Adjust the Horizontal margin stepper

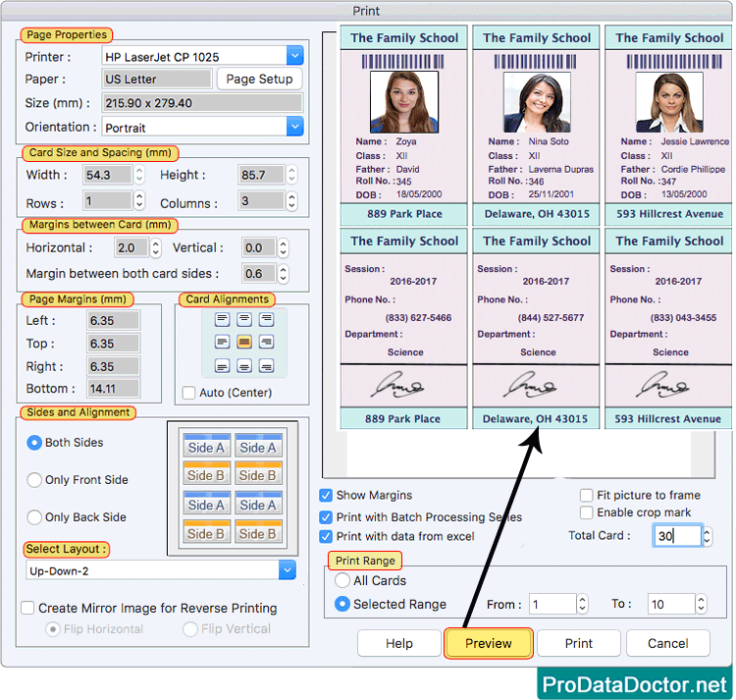[156, 247]
